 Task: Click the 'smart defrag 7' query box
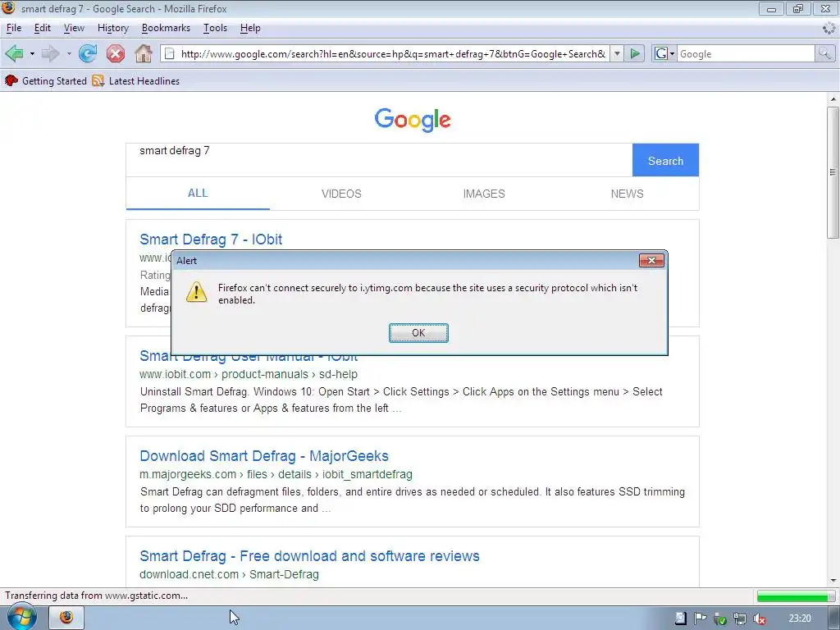click(x=379, y=160)
